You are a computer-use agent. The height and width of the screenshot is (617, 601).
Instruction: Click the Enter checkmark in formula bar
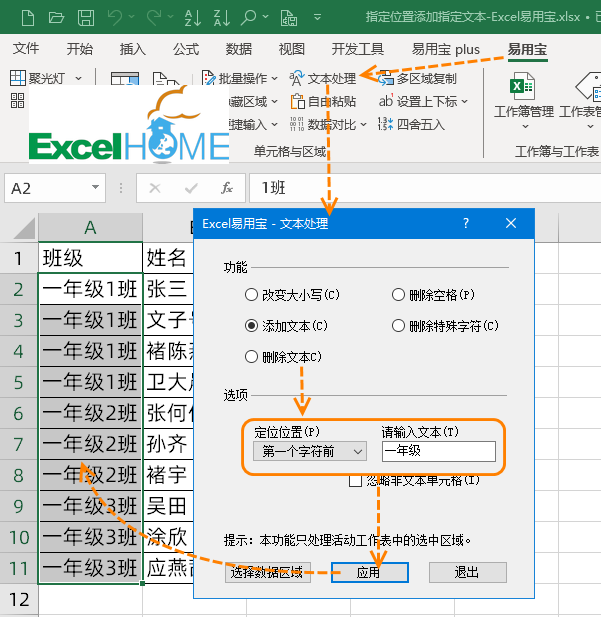coord(191,188)
